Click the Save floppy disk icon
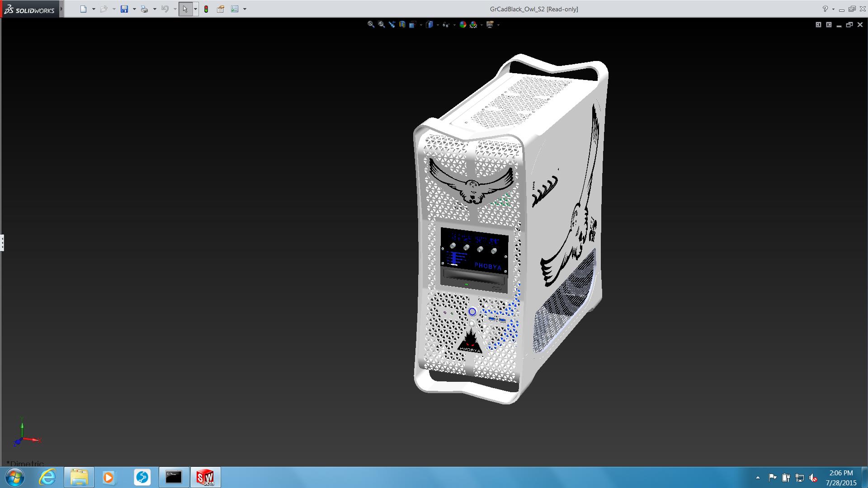The image size is (868, 488). 124,9
